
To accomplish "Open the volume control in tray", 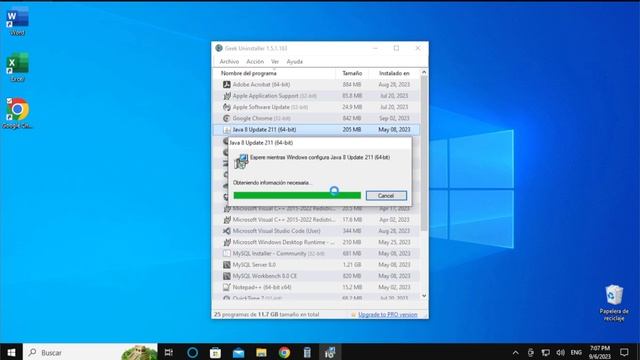I will click(560, 352).
